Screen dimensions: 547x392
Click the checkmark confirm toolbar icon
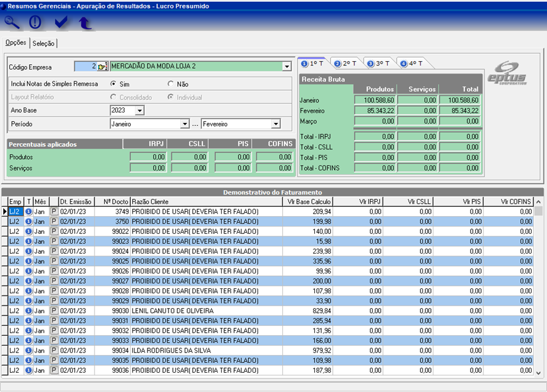pos(61,22)
